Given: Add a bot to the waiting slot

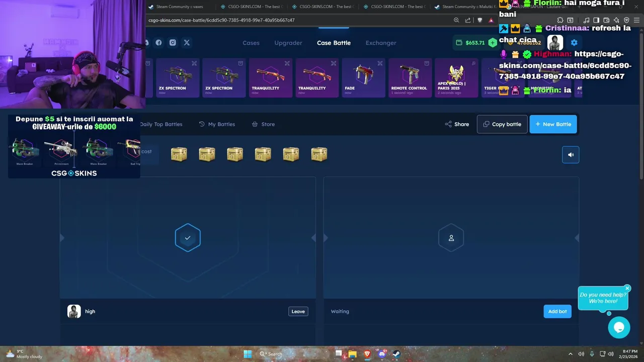Looking at the screenshot, I should (557, 311).
